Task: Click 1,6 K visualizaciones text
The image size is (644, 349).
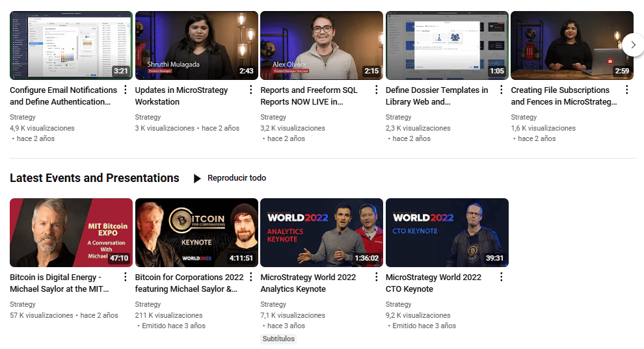Action: coord(543,128)
